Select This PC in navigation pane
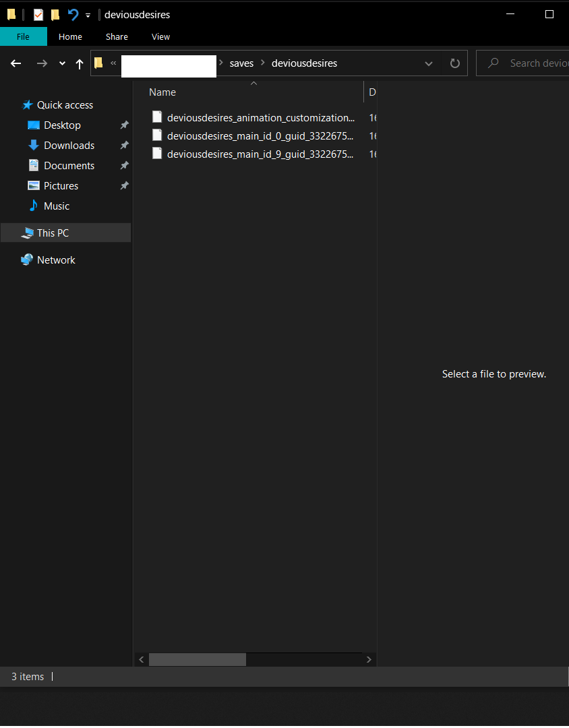Viewport: 569px width, 728px height. coord(66,233)
